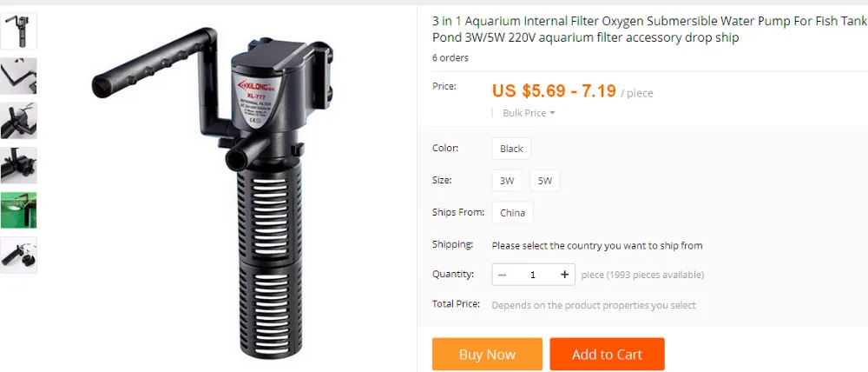Select the 5W size option
Image resolution: width=868 pixels, height=372 pixels.
click(x=545, y=181)
